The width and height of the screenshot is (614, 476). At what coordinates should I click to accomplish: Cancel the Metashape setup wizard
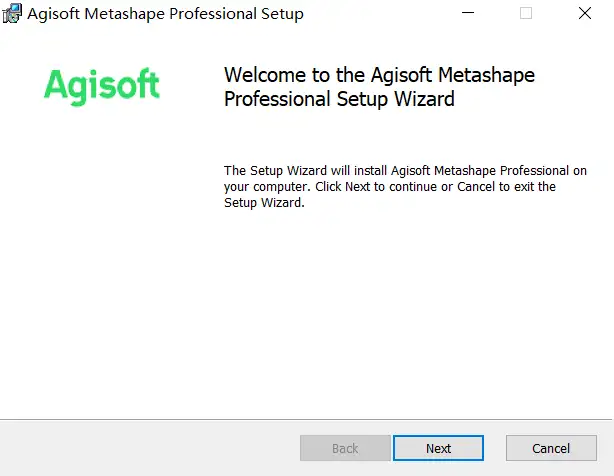click(x=551, y=448)
